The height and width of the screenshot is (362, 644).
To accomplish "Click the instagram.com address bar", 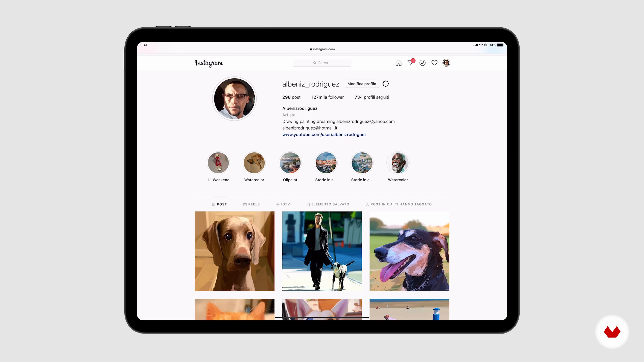I will pyautogui.click(x=322, y=49).
